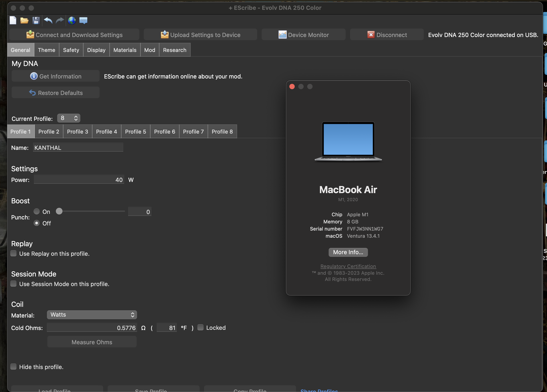Click the New file toolbar icon
The image size is (547, 392).
(13, 21)
